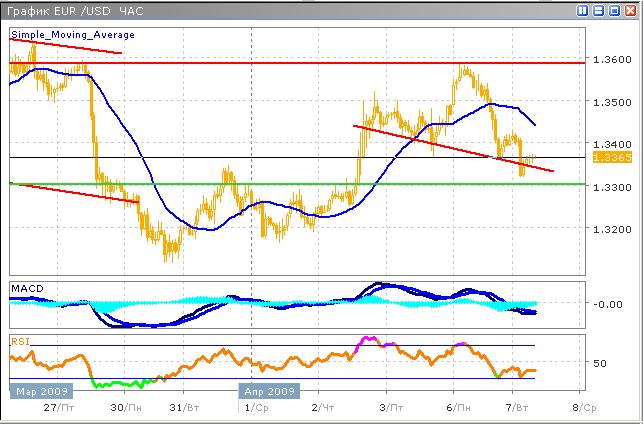Click the tile vertically icon in title bar
The height and width of the screenshot is (424, 643).
[583, 10]
